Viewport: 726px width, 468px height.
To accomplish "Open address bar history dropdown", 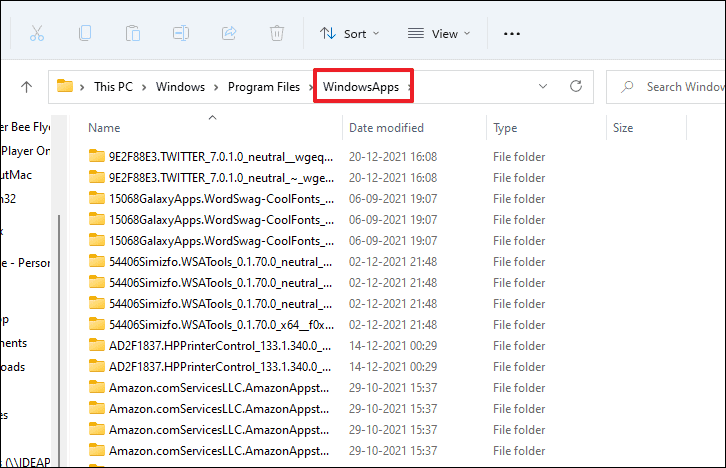I will (543, 87).
